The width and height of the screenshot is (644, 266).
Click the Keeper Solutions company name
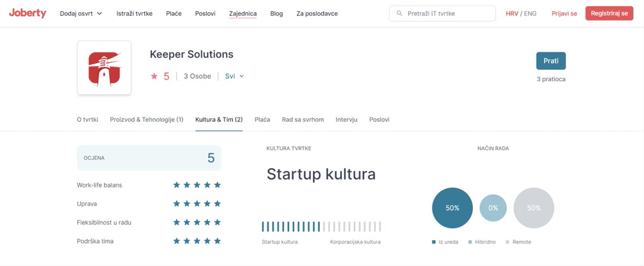pyautogui.click(x=192, y=54)
